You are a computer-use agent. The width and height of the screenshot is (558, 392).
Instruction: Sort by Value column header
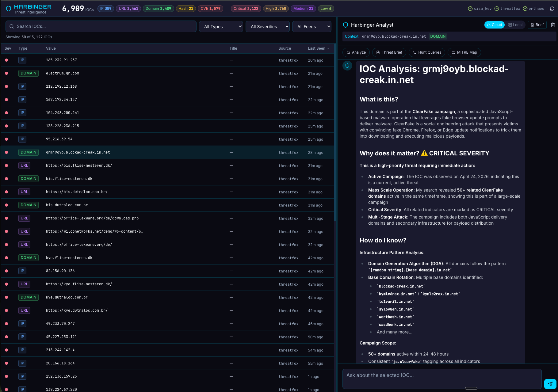tap(51, 48)
